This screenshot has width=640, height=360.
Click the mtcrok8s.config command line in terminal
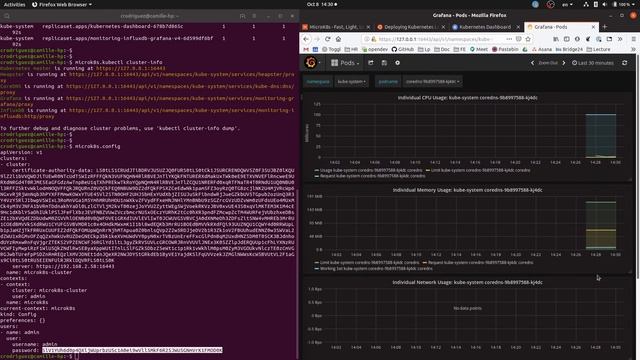[x=60, y=146]
